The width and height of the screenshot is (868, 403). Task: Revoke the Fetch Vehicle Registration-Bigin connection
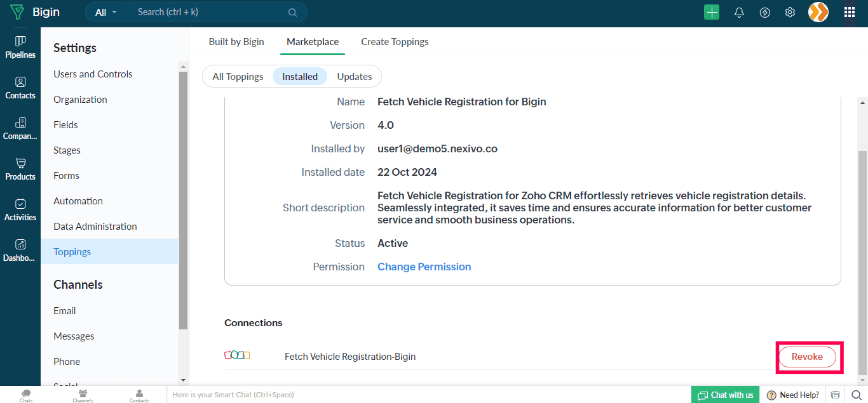[x=807, y=357]
